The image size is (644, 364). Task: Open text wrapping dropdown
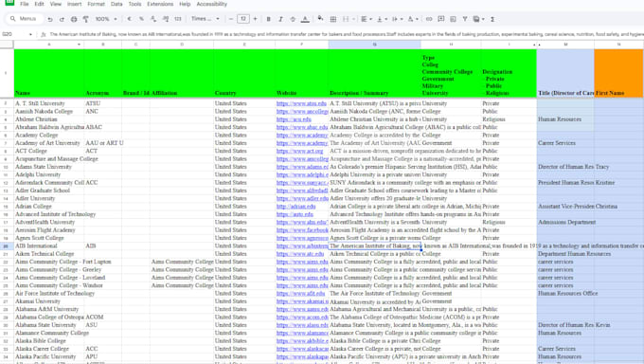coord(398,19)
